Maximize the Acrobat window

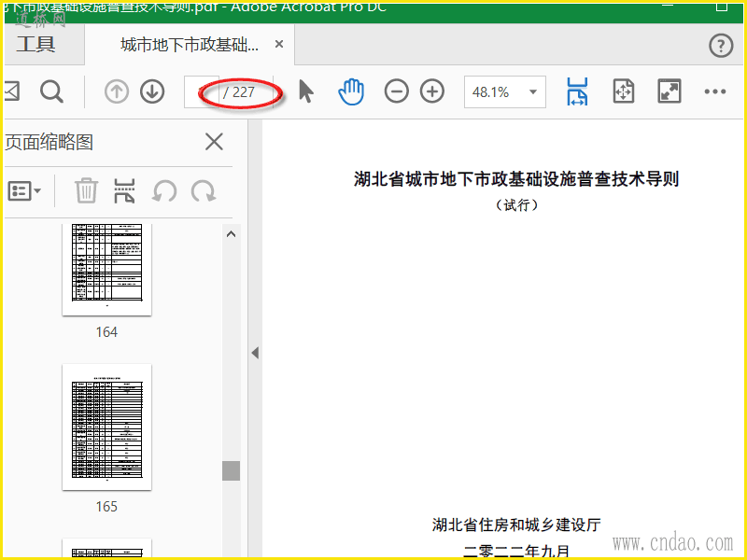[722, 7]
